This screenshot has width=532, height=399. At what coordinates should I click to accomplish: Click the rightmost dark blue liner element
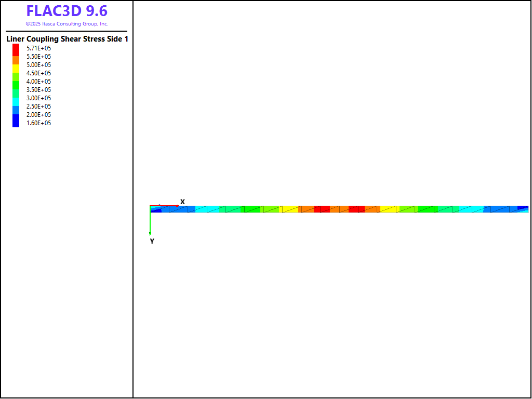point(523,207)
